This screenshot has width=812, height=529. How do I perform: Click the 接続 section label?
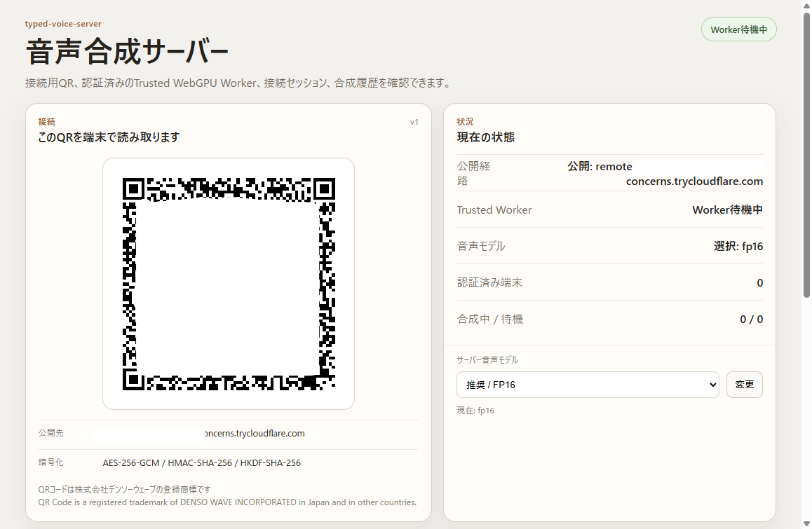point(46,122)
